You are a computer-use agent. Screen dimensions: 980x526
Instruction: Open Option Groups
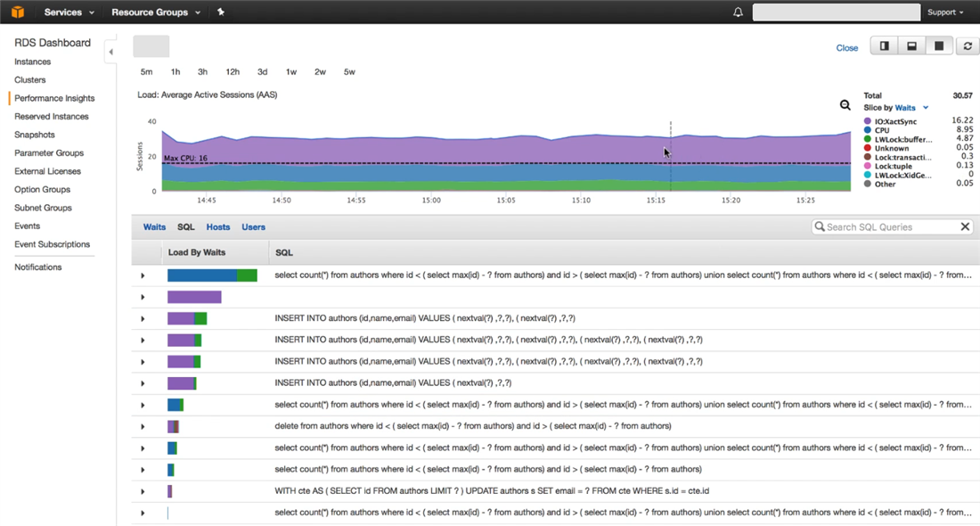(43, 189)
